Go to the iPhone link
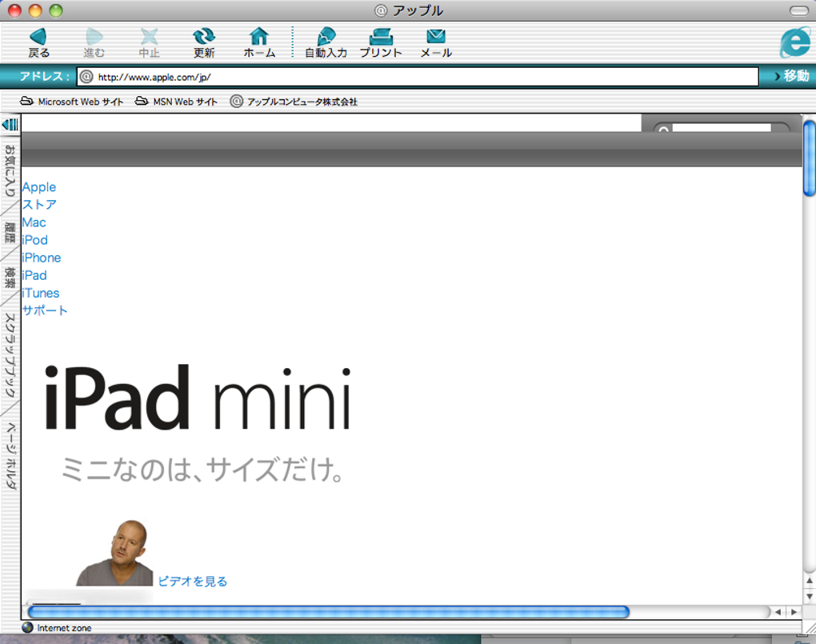 (x=41, y=258)
